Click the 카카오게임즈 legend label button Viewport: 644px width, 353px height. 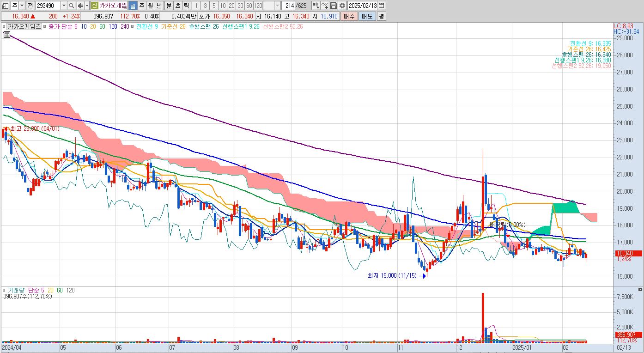coord(24,26)
